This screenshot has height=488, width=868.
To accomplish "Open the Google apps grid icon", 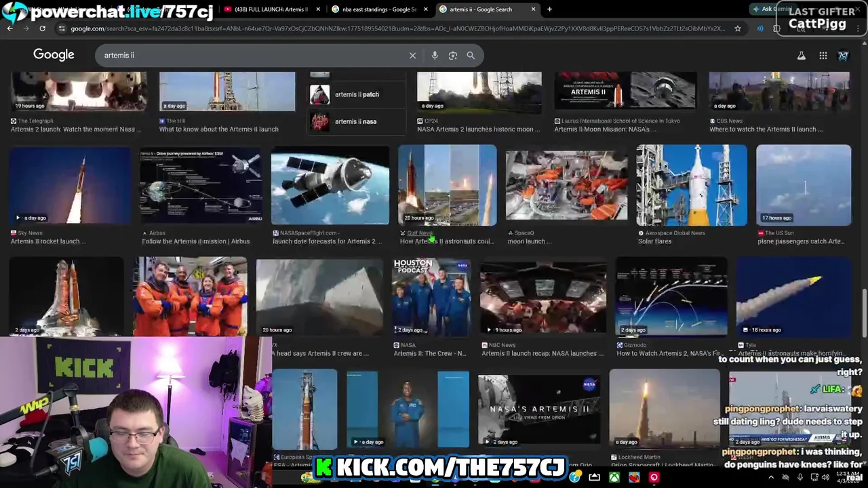I will (x=823, y=56).
